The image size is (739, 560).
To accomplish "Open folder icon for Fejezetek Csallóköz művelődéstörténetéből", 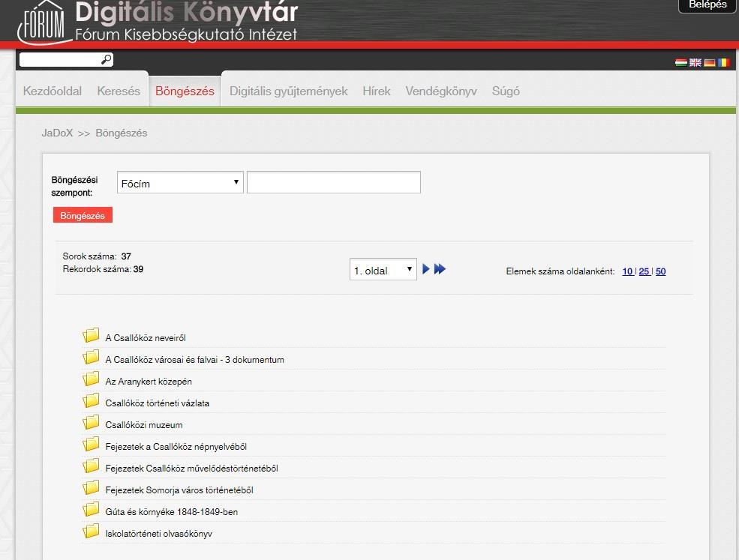I will point(91,466).
